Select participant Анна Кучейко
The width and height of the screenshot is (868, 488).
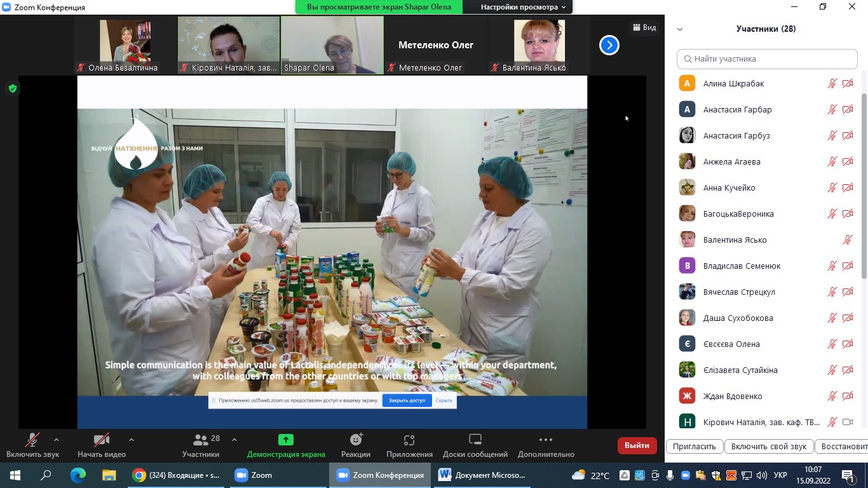766,187
